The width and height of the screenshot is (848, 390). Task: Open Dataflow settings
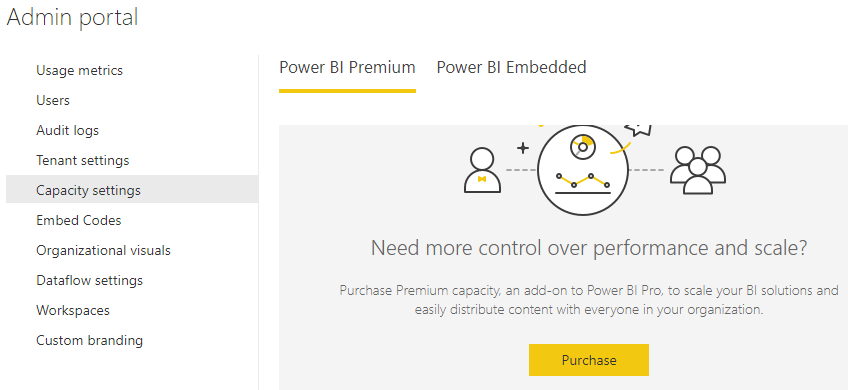tap(90, 281)
